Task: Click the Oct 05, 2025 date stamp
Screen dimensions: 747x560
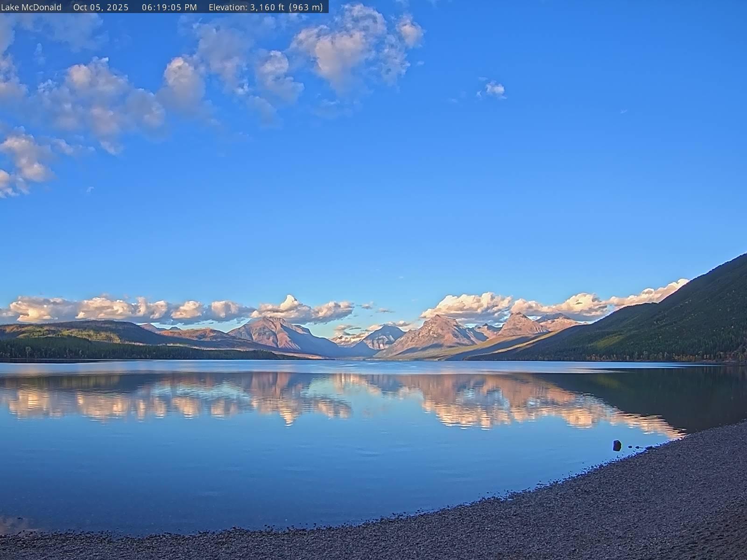Action: 101,7
